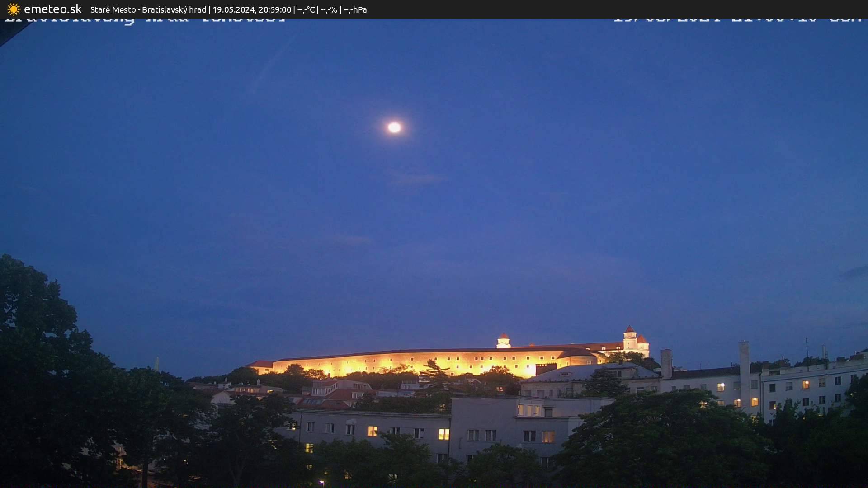
Task: Open the Bratislavský hrad location selector
Action: [175, 9]
